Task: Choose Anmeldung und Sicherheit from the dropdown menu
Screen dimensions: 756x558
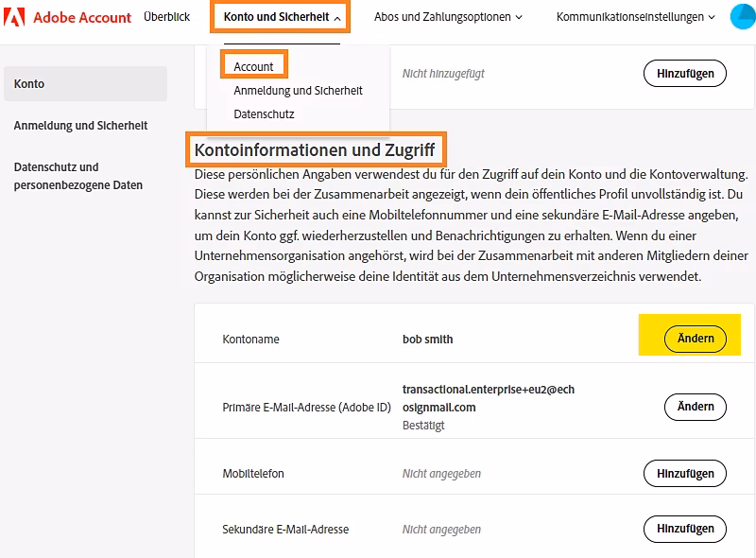Action: [299, 92]
